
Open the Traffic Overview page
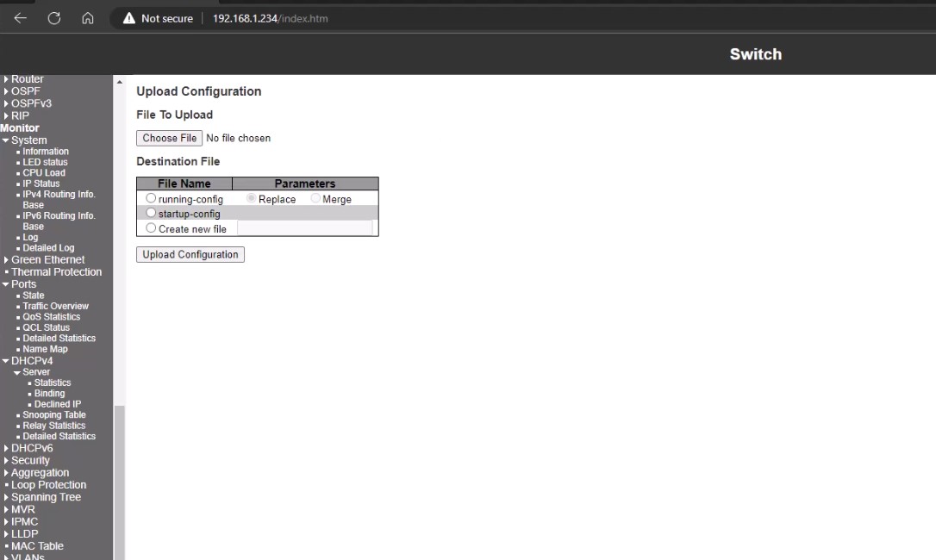tap(55, 306)
